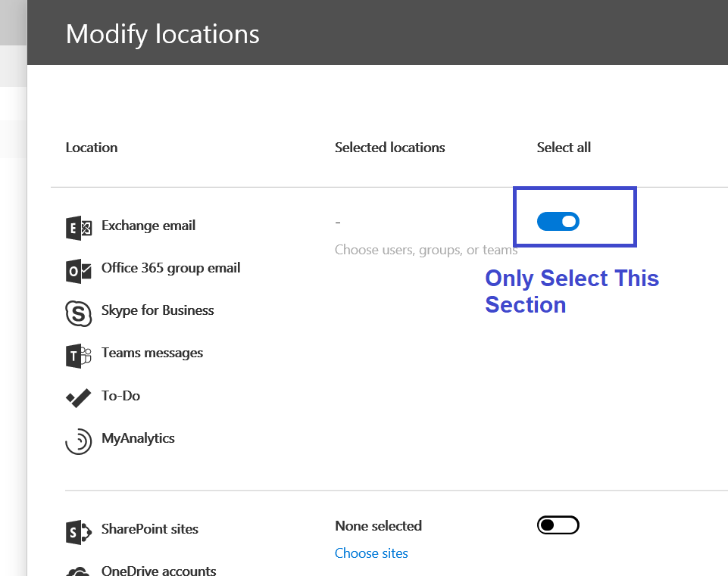
Task: Click the Office 365 group email icon
Action: click(x=79, y=271)
